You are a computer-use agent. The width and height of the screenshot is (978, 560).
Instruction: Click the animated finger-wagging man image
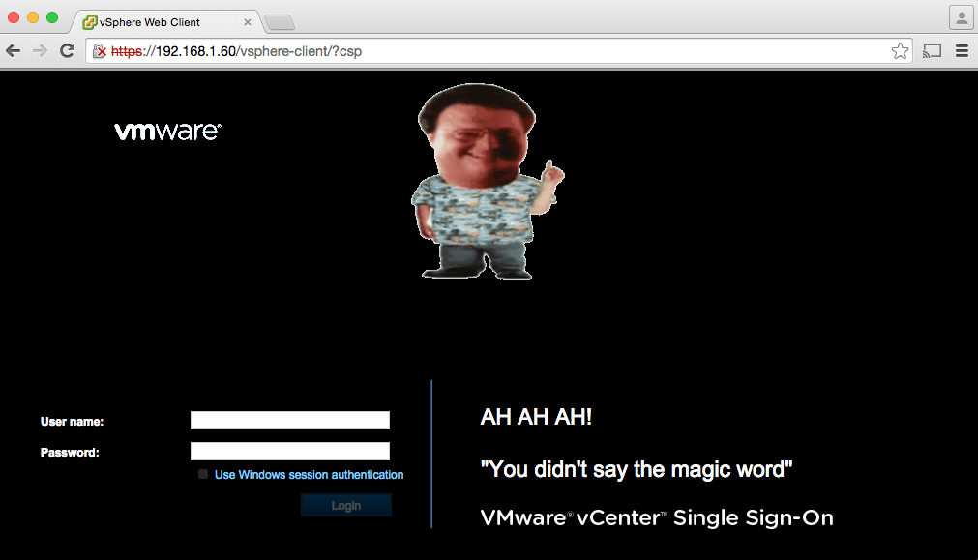pos(488,182)
